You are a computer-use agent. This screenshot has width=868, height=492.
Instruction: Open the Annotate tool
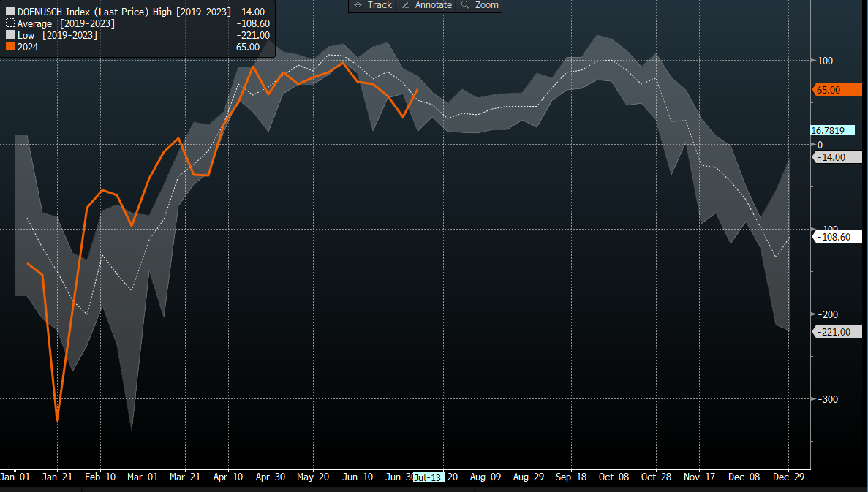point(426,5)
